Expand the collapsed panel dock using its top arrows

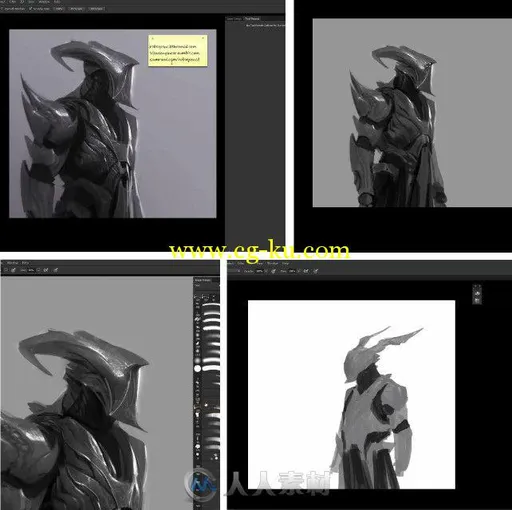tap(477, 286)
